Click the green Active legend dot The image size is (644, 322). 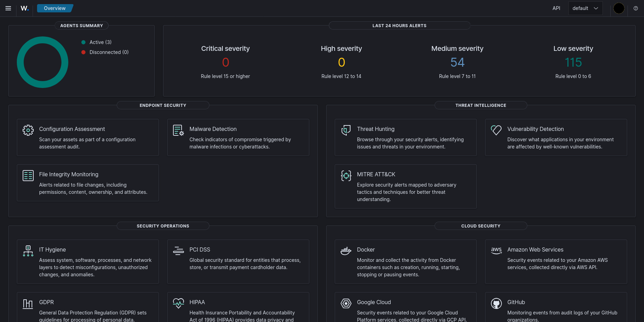83,42
